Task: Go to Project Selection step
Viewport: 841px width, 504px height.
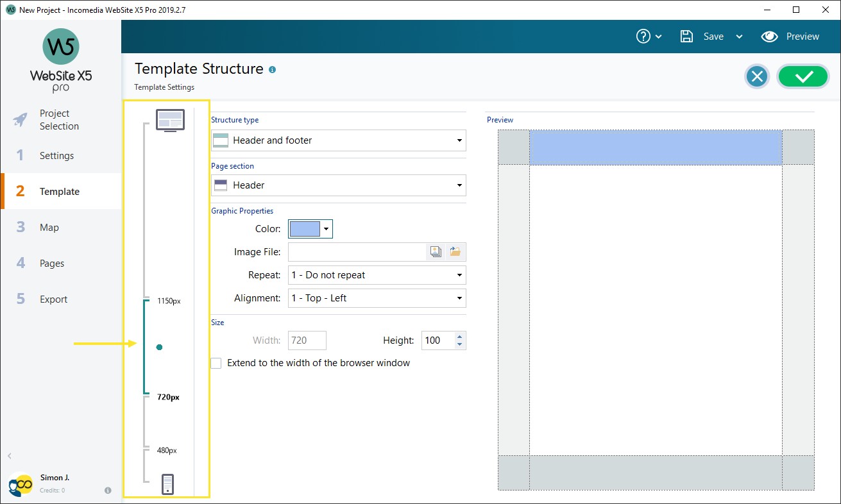Action: point(61,120)
